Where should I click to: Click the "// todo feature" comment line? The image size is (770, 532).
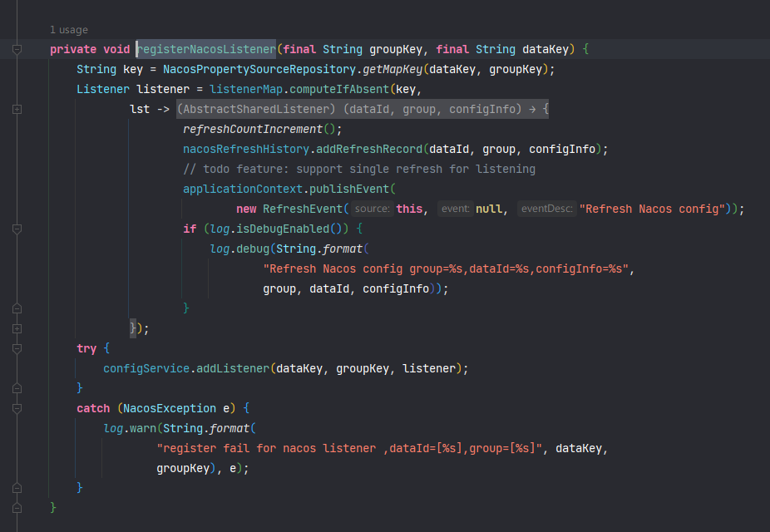tap(359, 169)
